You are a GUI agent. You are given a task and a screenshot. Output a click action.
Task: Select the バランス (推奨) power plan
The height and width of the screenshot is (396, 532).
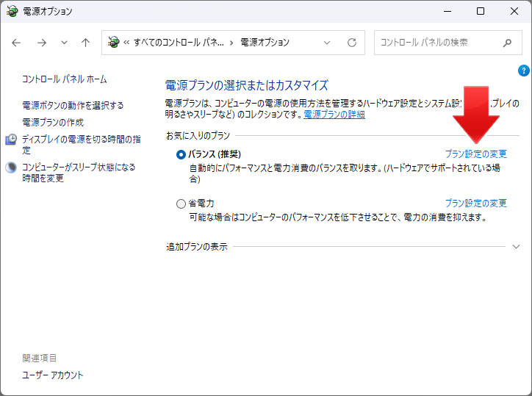(x=181, y=154)
